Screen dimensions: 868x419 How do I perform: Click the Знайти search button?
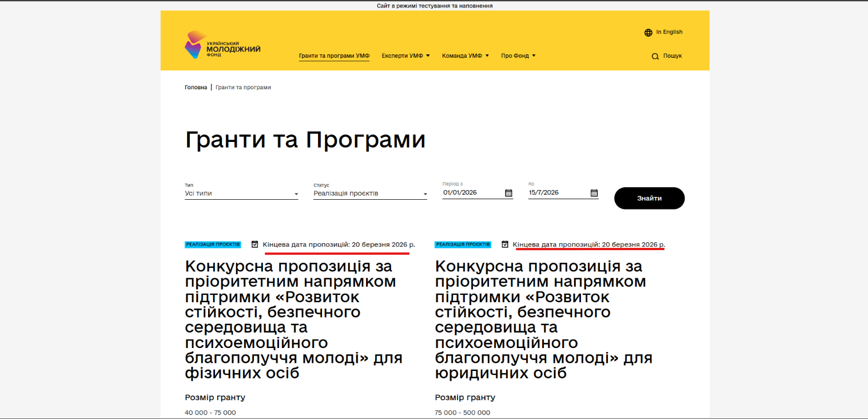[650, 198]
